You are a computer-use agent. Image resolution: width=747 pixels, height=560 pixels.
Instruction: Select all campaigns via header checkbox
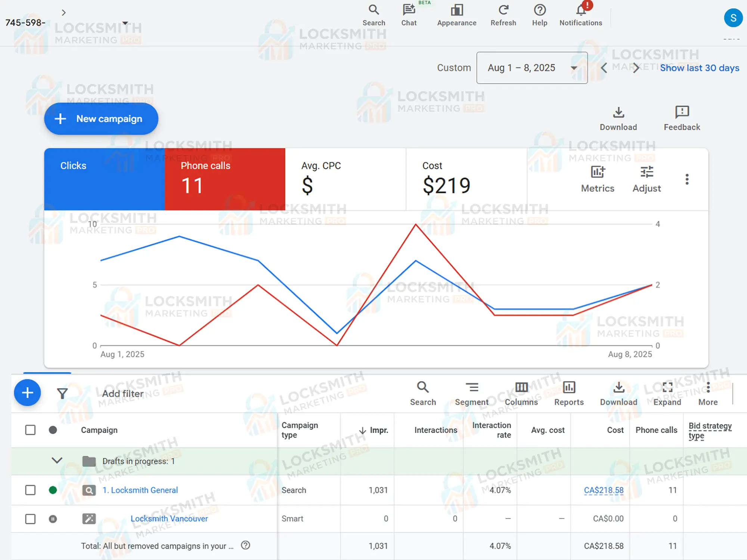tap(30, 430)
